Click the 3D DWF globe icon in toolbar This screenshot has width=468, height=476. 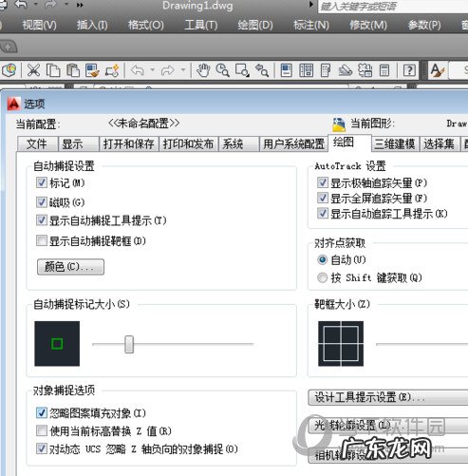point(9,70)
